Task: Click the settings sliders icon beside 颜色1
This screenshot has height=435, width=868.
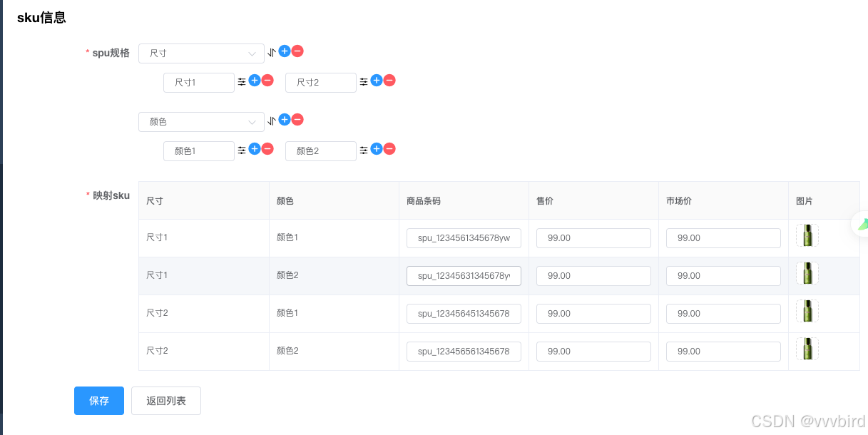Action: 242,150
